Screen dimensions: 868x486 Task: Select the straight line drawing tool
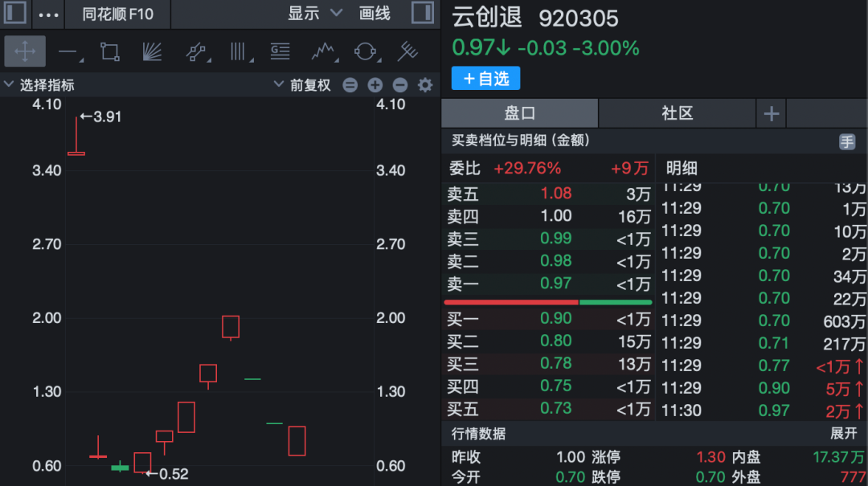point(70,52)
